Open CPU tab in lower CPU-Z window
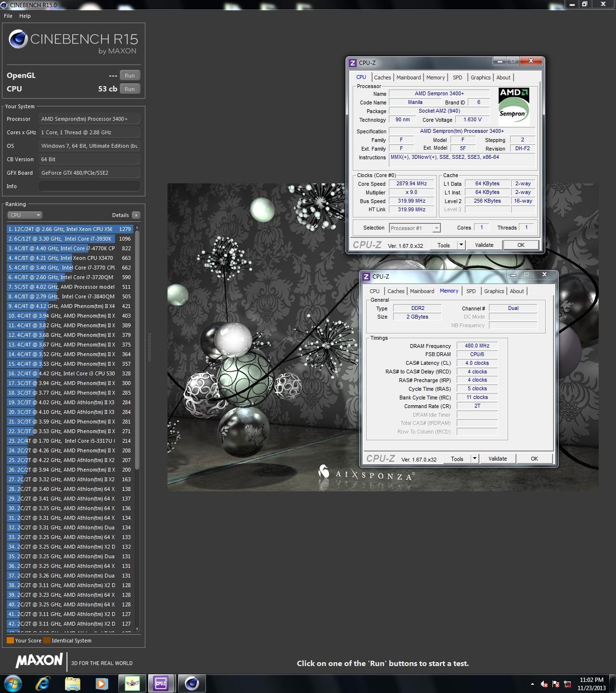The image size is (616, 693). tap(374, 291)
